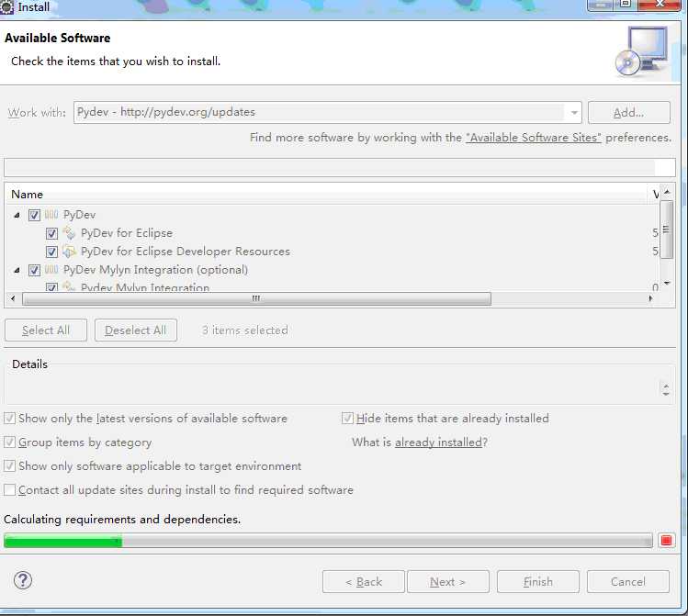Click the green installation progress bar

point(328,541)
